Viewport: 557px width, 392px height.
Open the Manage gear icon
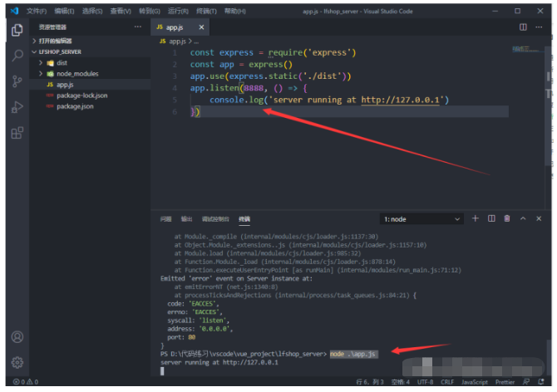17,362
